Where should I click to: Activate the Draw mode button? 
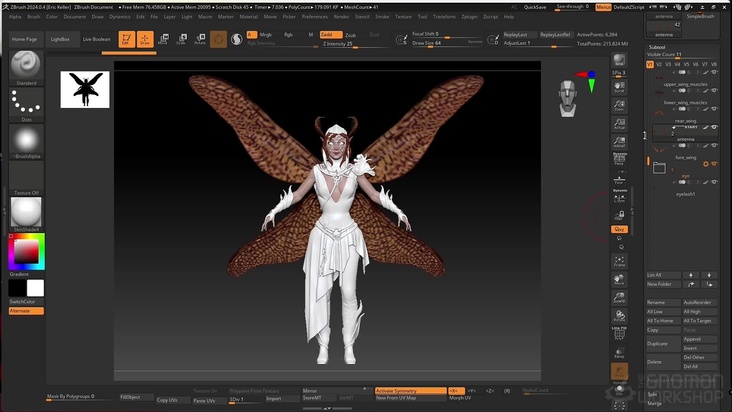tap(145, 39)
